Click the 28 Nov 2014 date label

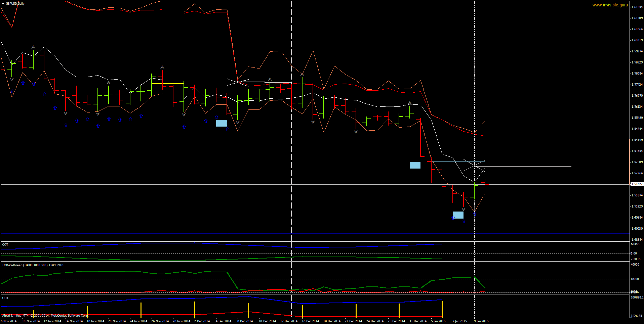(182, 321)
